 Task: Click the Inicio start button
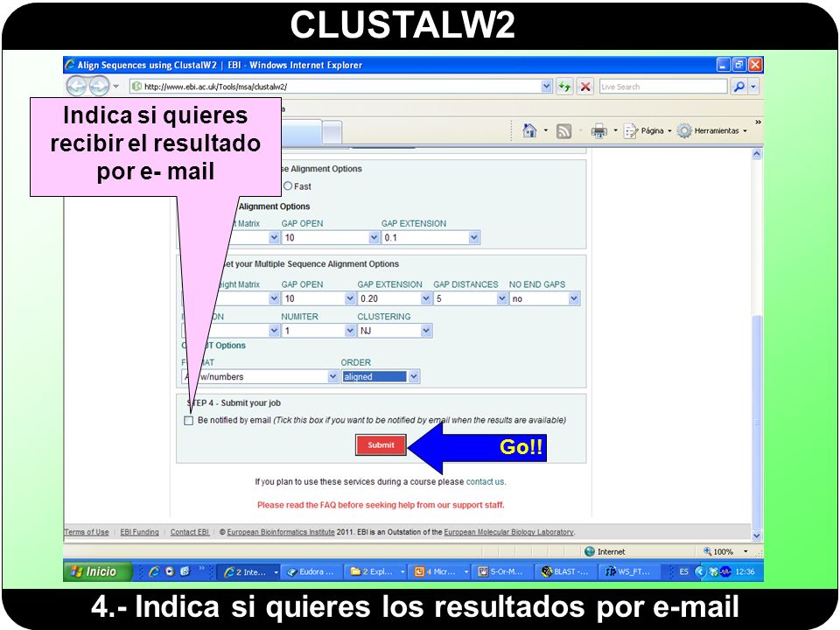coord(97,571)
